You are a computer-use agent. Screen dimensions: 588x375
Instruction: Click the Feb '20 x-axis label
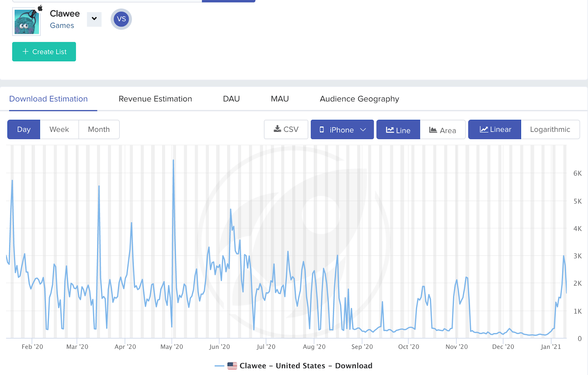coord(32,347)
